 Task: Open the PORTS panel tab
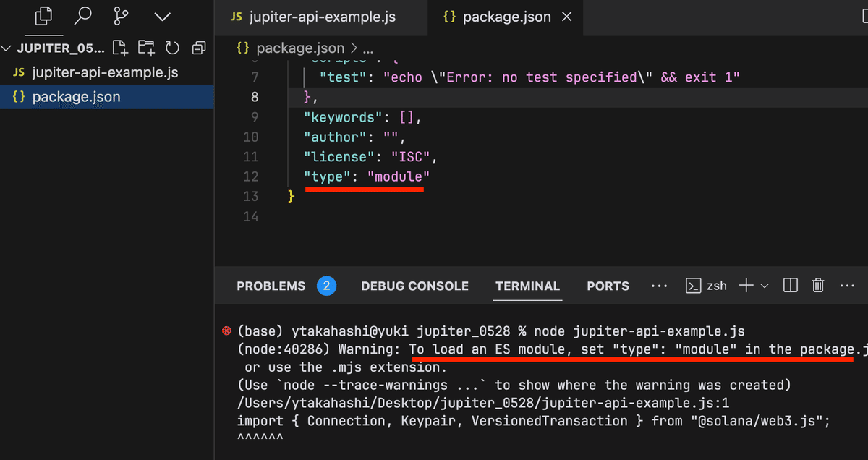[x=608, y=286]
